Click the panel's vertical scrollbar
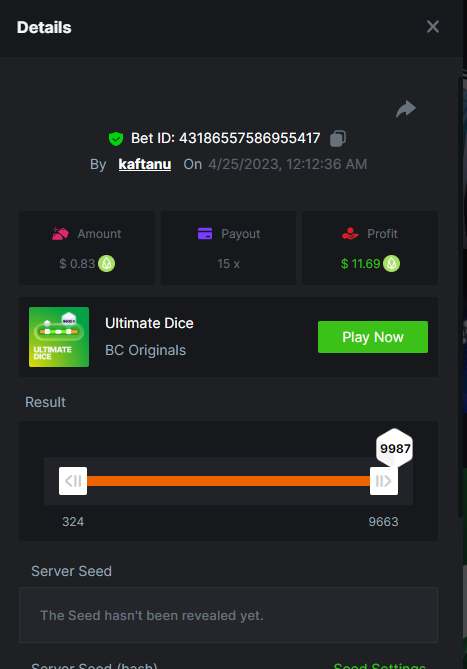The width and height of the screenshot is (467, 669). tap(460, 297)
